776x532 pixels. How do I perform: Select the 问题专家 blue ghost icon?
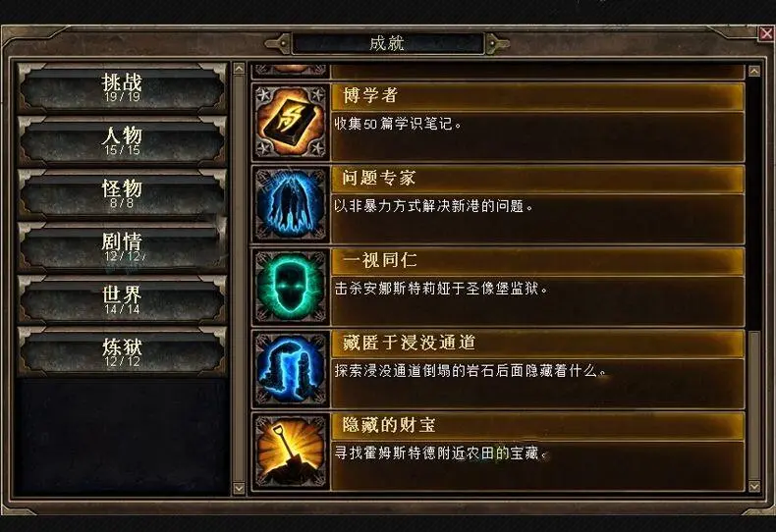tap(291, 204)
